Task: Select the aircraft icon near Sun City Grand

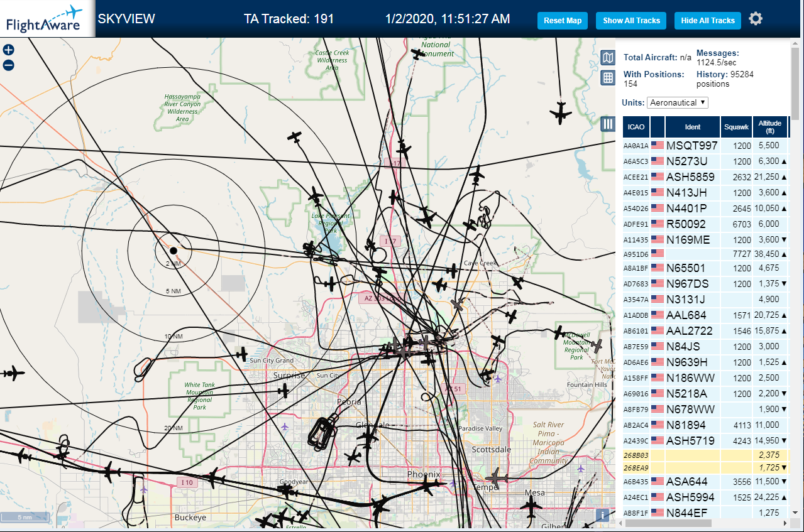Action: (242, 354)
